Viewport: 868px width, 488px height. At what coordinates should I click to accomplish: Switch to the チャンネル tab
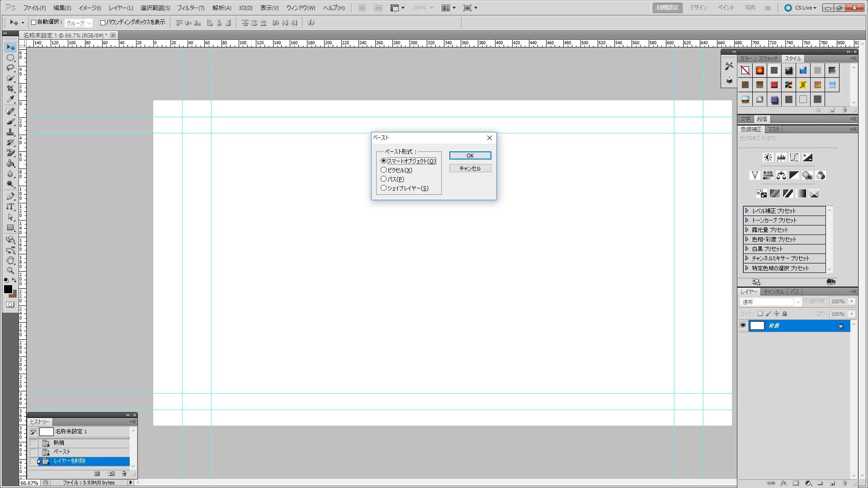pyautogui.click(x=773, y=291)
